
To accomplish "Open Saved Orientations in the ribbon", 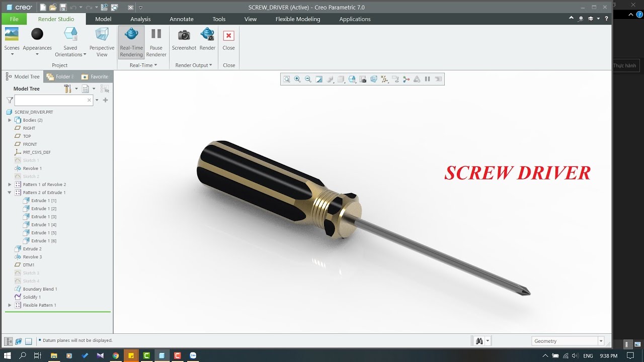I will coord(70,42).
